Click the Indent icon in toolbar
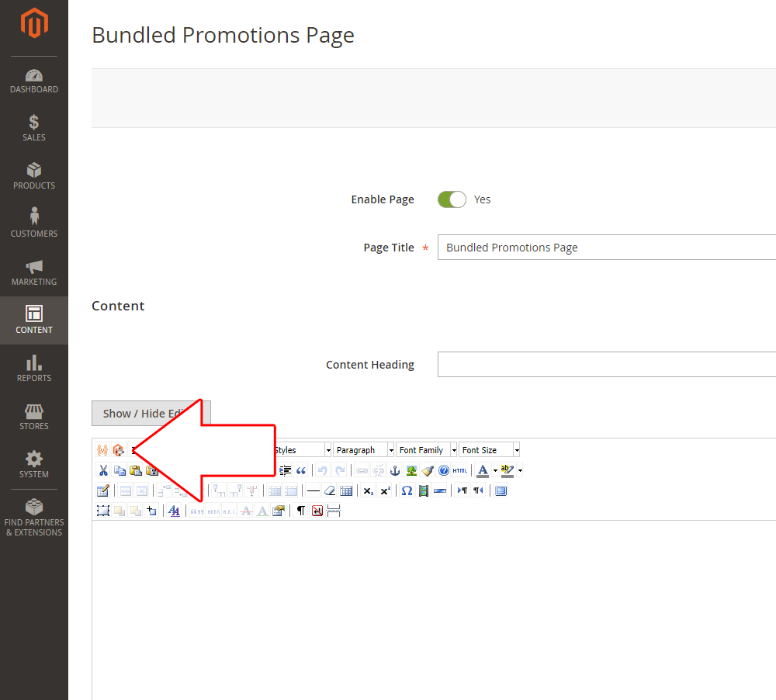This screenshot has height=700, width=776. pyautogui.click(x=285, y=470)
